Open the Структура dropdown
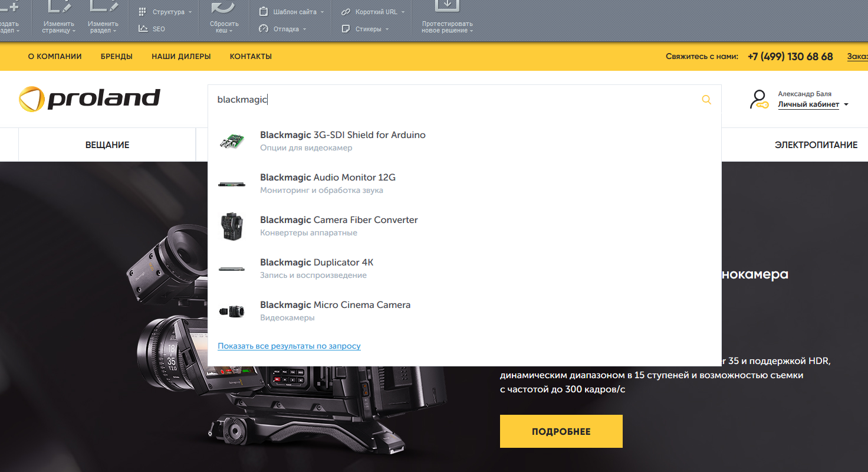 pyautogui.click(x=168, y=12)
